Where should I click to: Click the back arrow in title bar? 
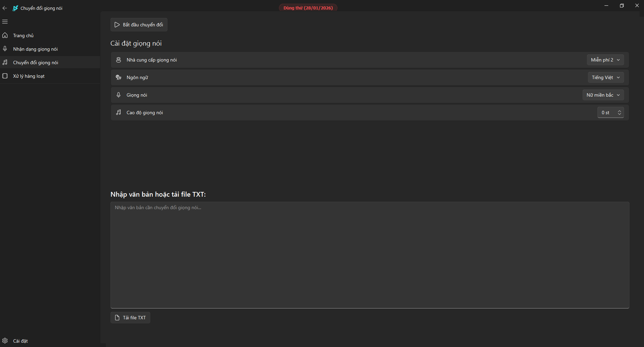pos(5,8)
